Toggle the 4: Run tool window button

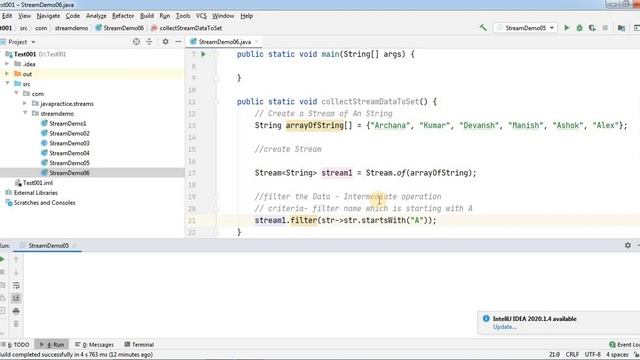pyautogui.click(x=52, y=344)
